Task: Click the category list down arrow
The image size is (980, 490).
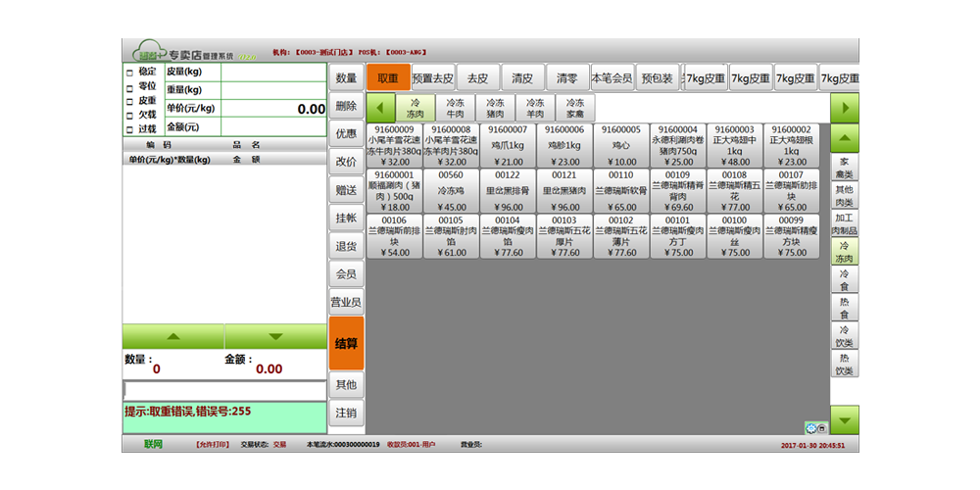Action: click(x=845, y=419)
